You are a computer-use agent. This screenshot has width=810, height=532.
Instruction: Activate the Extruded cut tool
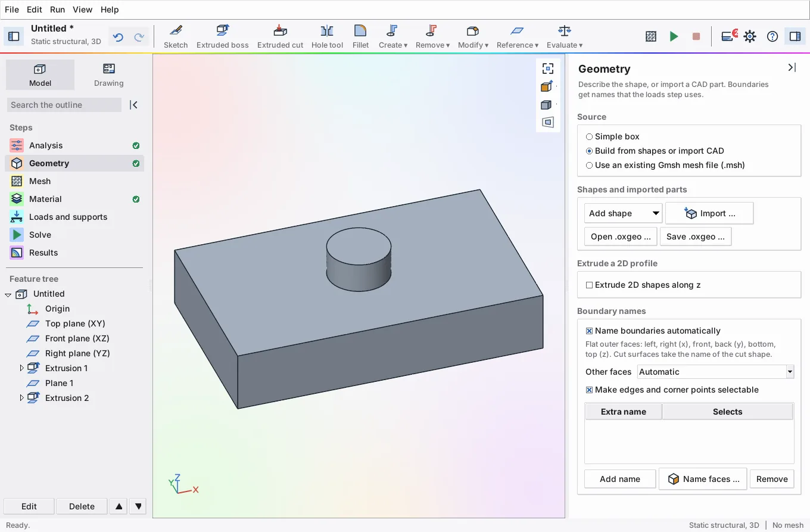point(281,36)
